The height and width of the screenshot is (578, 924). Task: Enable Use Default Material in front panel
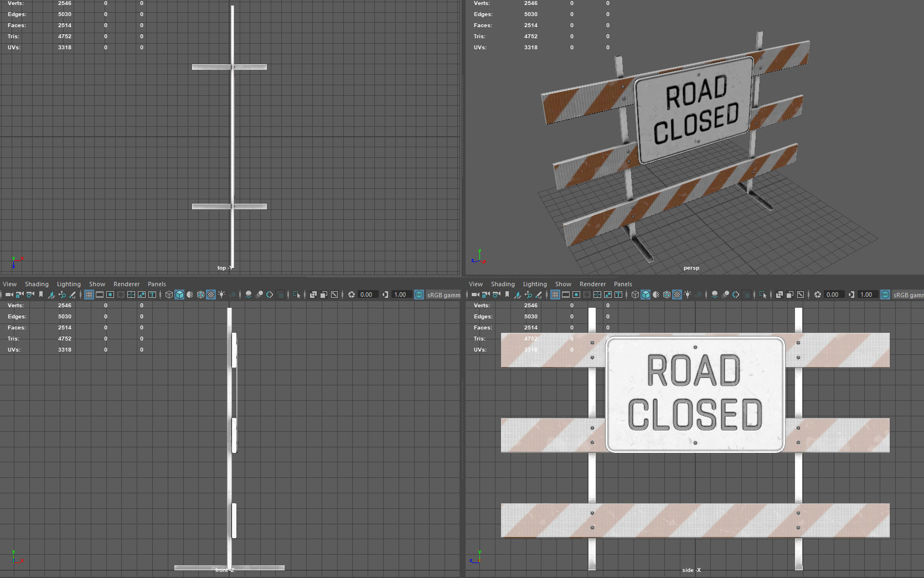pos(190,295)
